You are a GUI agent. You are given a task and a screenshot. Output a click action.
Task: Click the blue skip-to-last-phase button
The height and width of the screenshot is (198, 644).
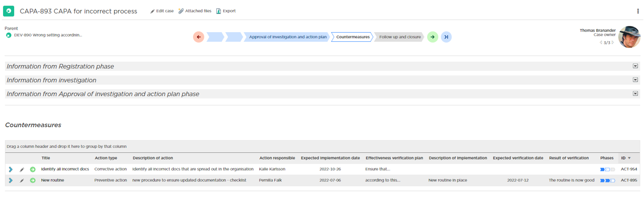coord(446,37)
